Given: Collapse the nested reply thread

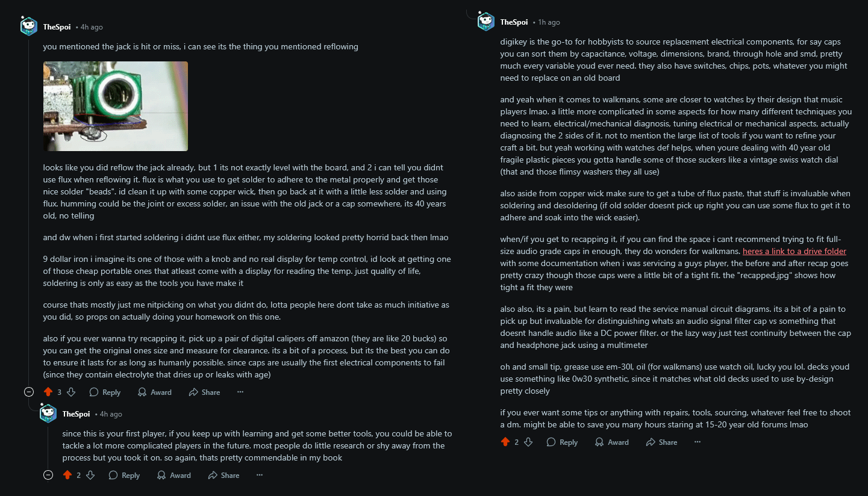Looking at the screenshot, I should tap(48, 475).
